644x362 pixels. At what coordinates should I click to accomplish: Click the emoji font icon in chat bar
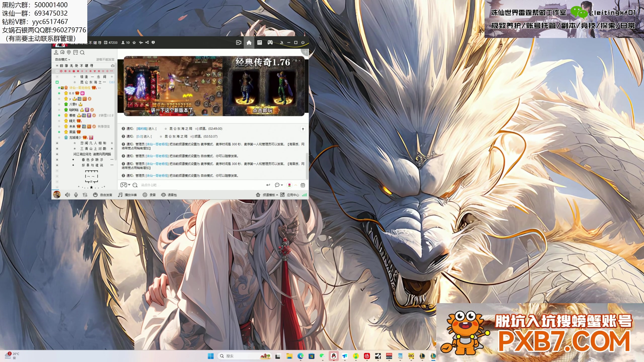pos(135,185)
